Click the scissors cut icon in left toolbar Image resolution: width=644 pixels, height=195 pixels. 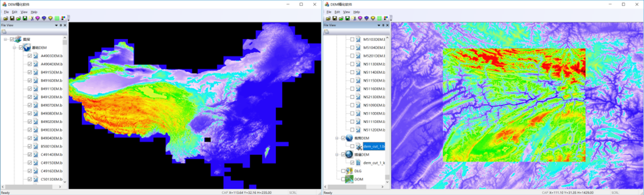(31, 18)
